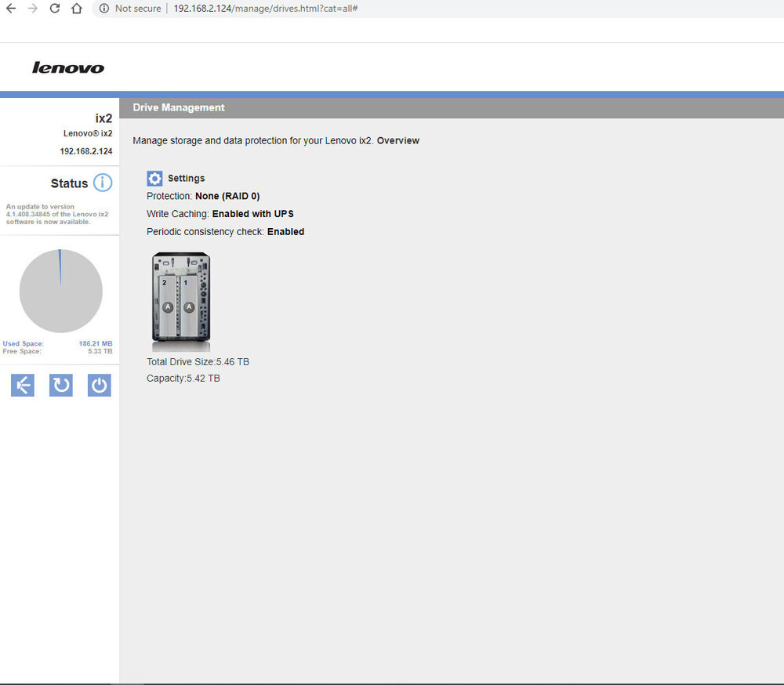Click the Drive Management header

coord(179,107)
